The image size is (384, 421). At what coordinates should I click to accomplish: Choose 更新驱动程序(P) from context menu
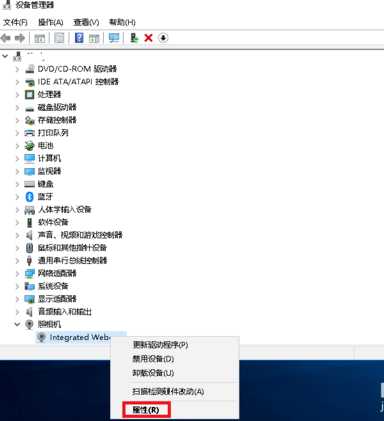[160, 345]
